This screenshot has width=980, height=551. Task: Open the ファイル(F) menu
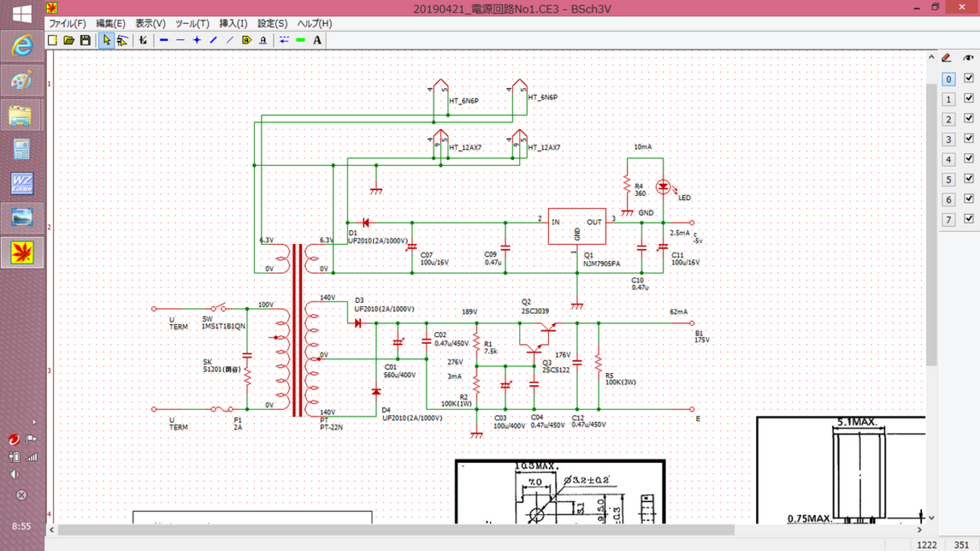68,23
